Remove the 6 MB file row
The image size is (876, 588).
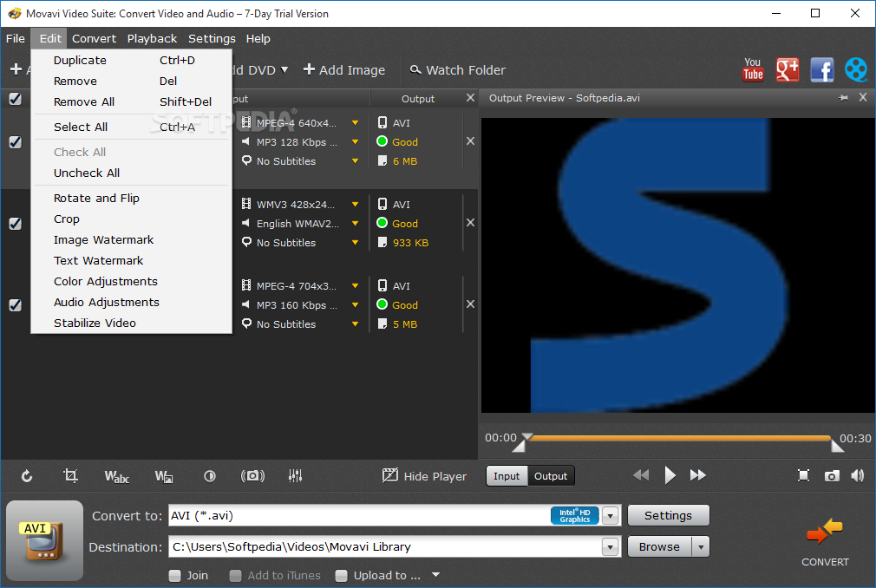click(x=470, y=141)
